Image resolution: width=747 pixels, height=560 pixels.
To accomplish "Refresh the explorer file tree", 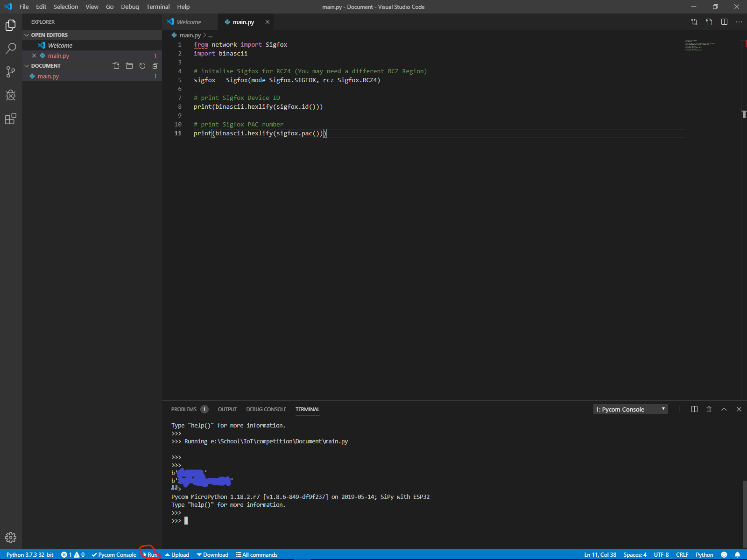I will [142, 66].
